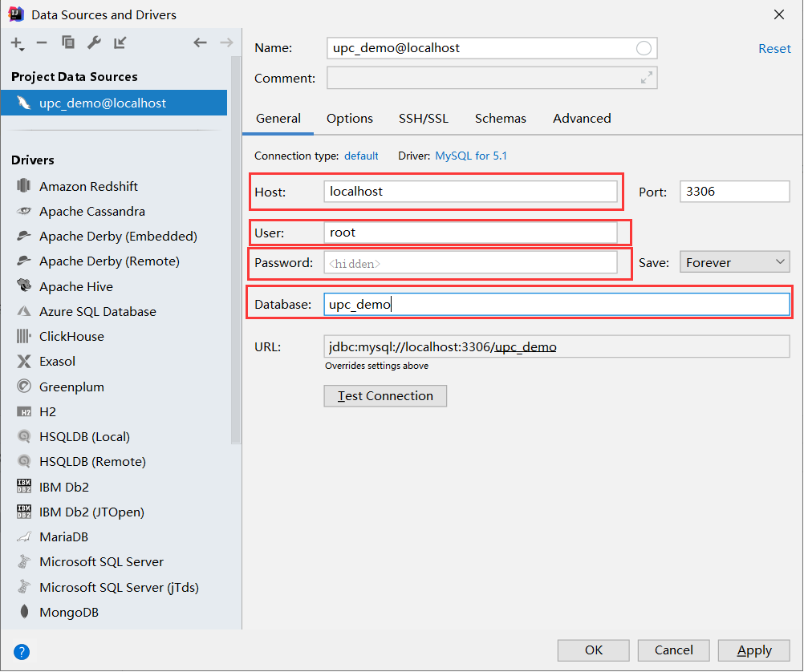Open driver settings wrench icon
Image resolution: width=804 pixels, height=672 pixels.
click(x=94, y=43)
